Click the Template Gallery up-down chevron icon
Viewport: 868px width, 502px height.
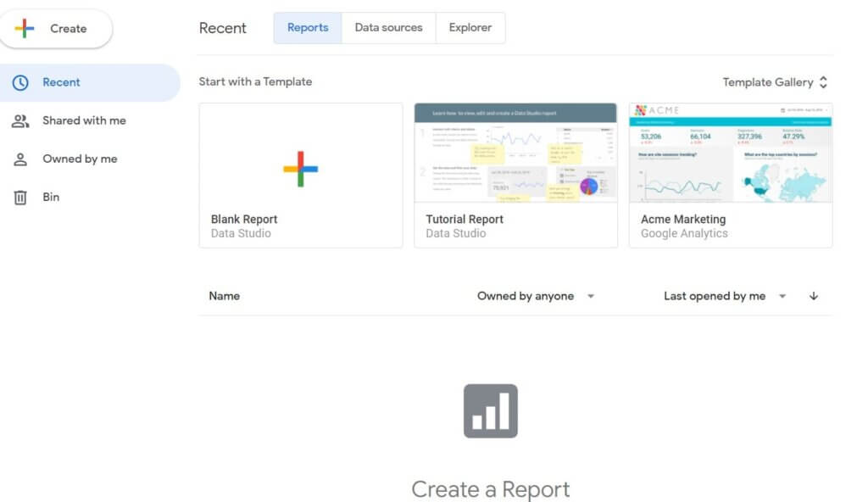[x=823, y=82]
